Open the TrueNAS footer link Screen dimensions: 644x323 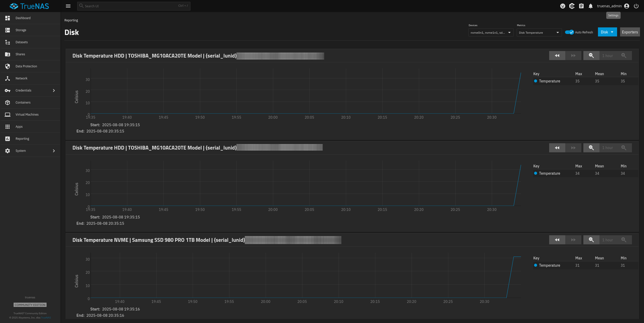[46, 317]
